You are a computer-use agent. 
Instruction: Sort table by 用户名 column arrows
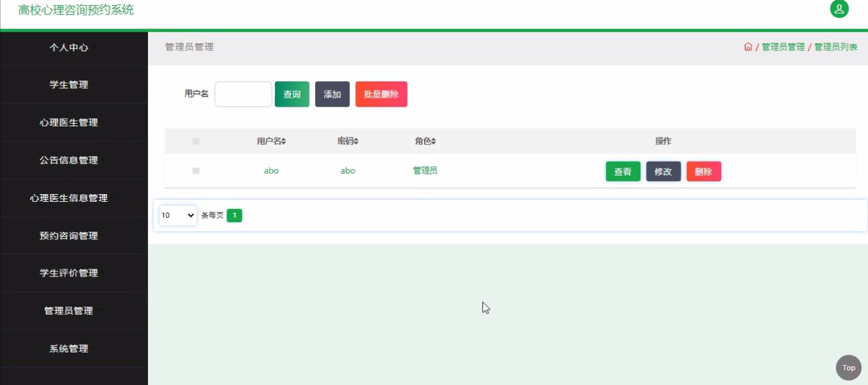(284, 141)
